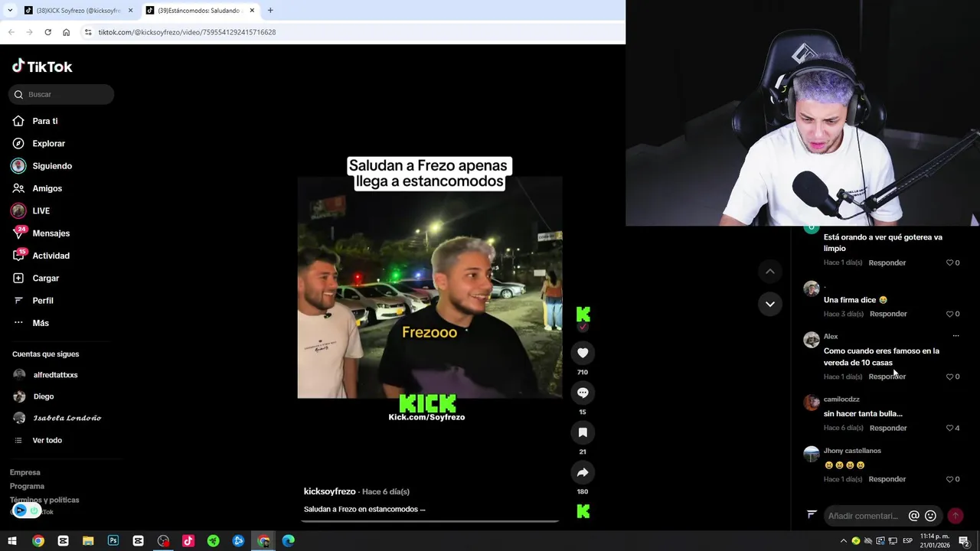The image size is (980, 551).
Task: Open the kicksoyfrezo username link
Action: click(x=330, y=491)
